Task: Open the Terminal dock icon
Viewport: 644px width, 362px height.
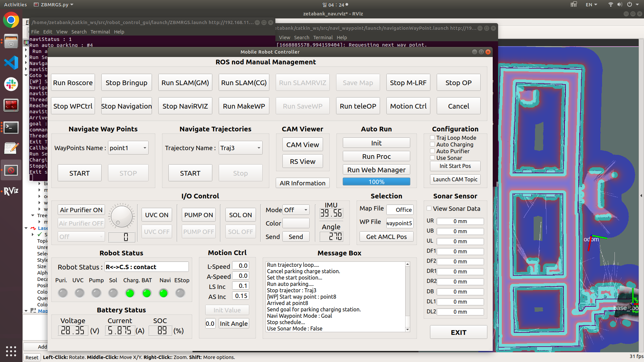Action: point(11,127)
